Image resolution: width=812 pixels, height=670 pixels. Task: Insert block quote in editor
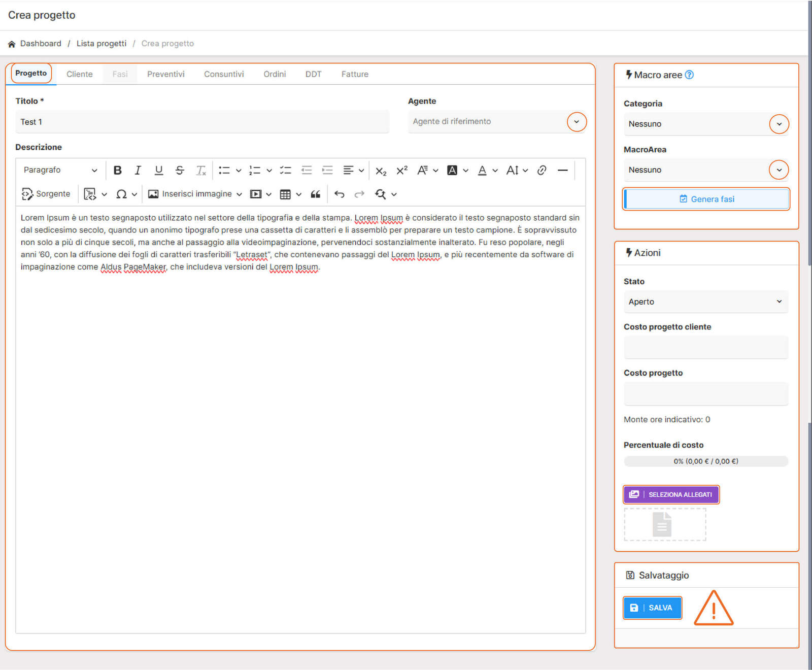click(315, 194)
